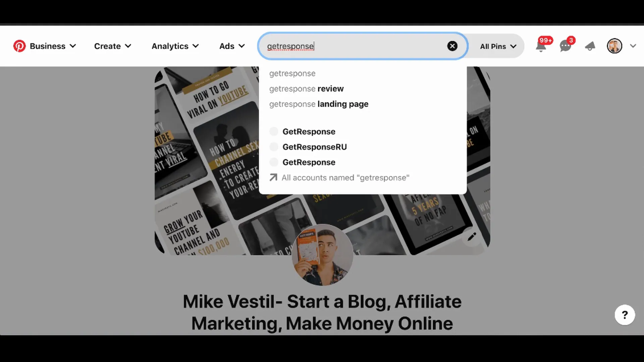Expand the Create dropdown menu
The image size is (644, 362).
(113, 46)
